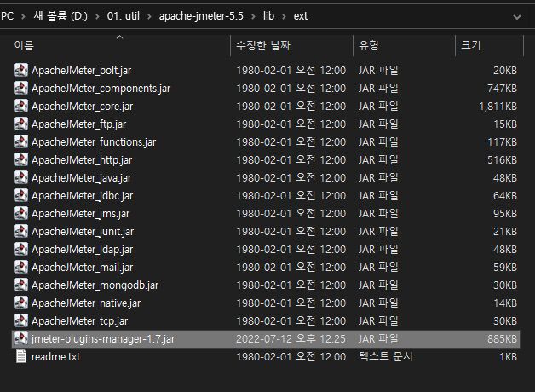
Task: Click the readme.txt document icon
Action: click(x=21, y=356)
